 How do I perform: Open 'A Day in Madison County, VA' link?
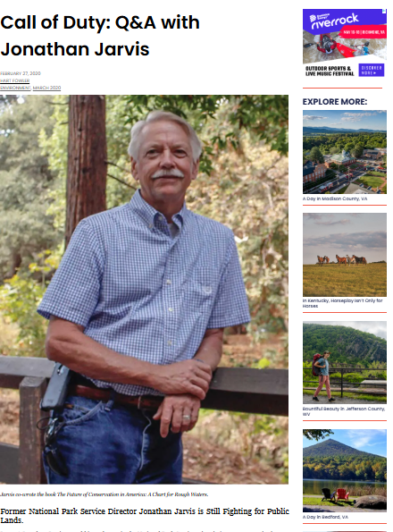tap(335, 198)
